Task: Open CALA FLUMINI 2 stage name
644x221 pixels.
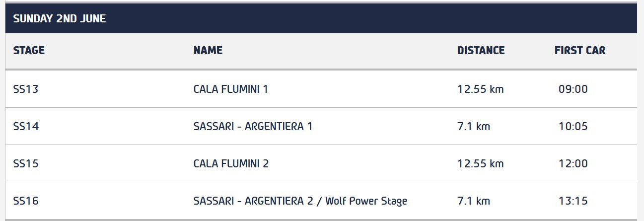Action: [231, 164]
